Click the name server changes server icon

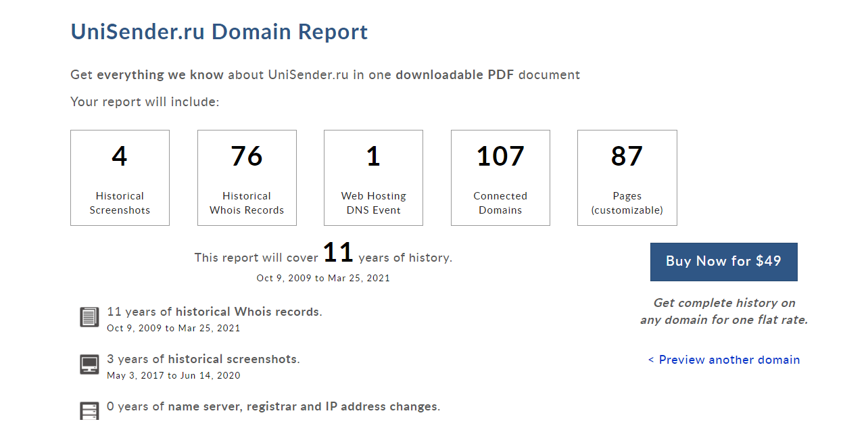click(x=89, y=410)
